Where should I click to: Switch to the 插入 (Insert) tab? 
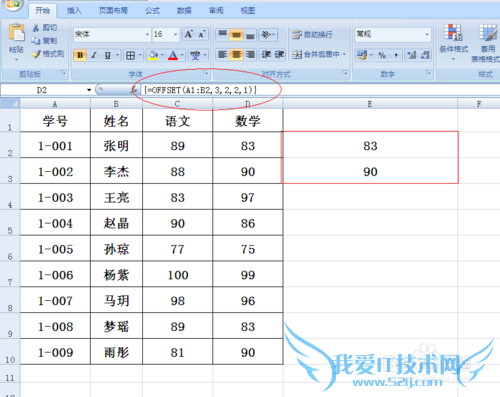tap(74, 11)
